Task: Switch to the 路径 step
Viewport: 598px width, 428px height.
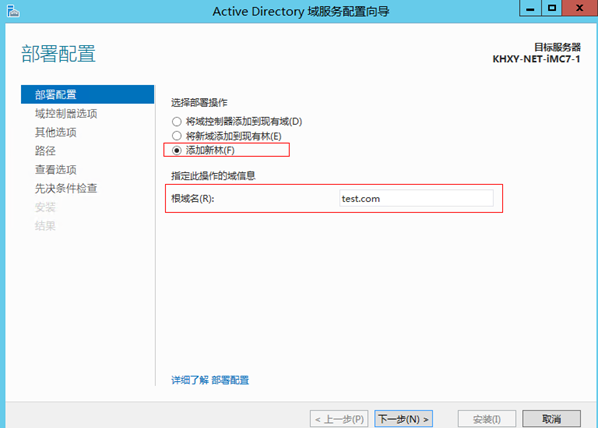Action: point(45,151)
